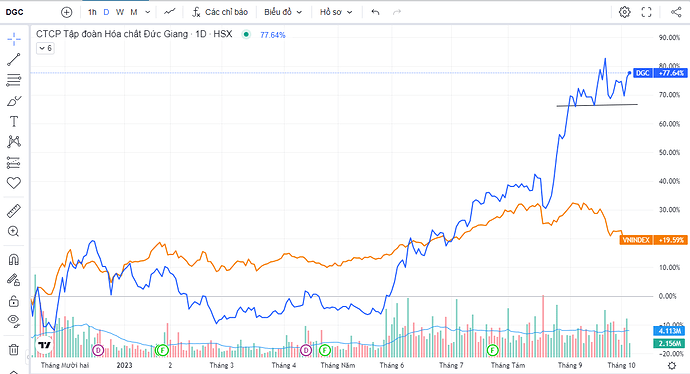The width and height of the screenshot is (690, 374).
Task: Remove drawings with the trash icon
Action: [14, 350]
